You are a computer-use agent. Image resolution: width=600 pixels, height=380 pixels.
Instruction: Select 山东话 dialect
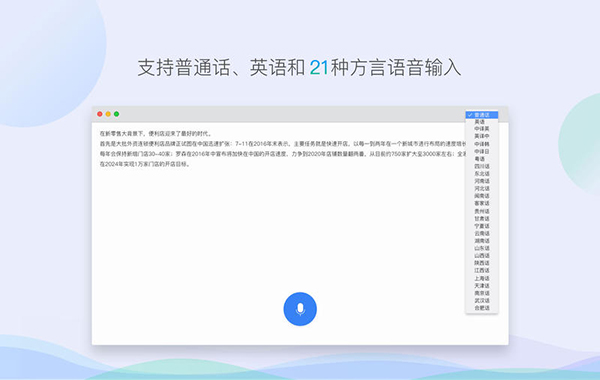(x=482, y=248)
